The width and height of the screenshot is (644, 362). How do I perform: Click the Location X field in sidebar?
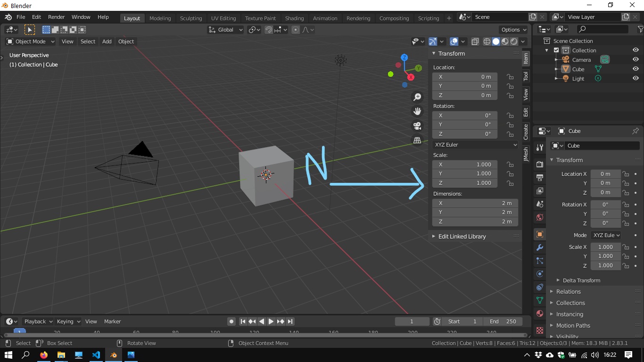tap(465, 77)
